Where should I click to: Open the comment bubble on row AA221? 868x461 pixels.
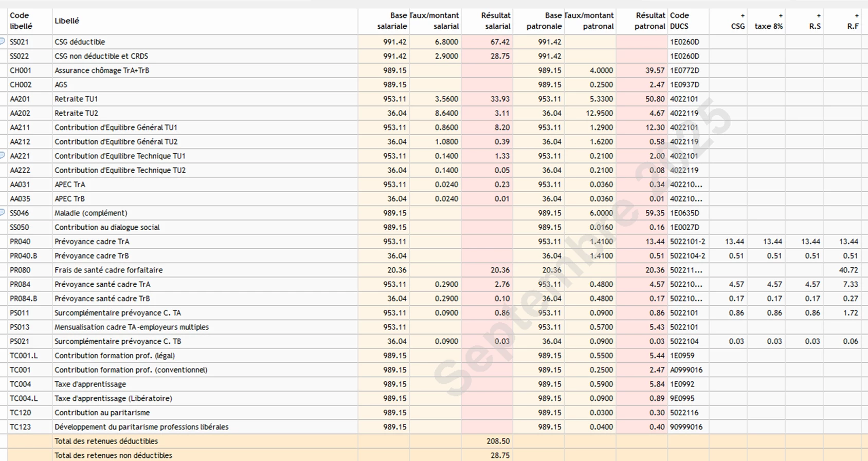click(3, 155)
